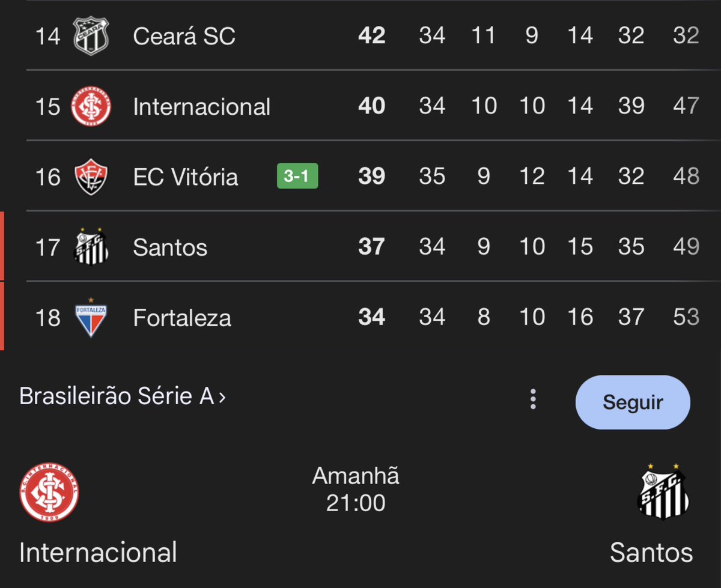The width and height of the screenshot is (721, 588).
Task: Select the Fortaleza team name
Action: pyautogui.click(x=182, y=318)
